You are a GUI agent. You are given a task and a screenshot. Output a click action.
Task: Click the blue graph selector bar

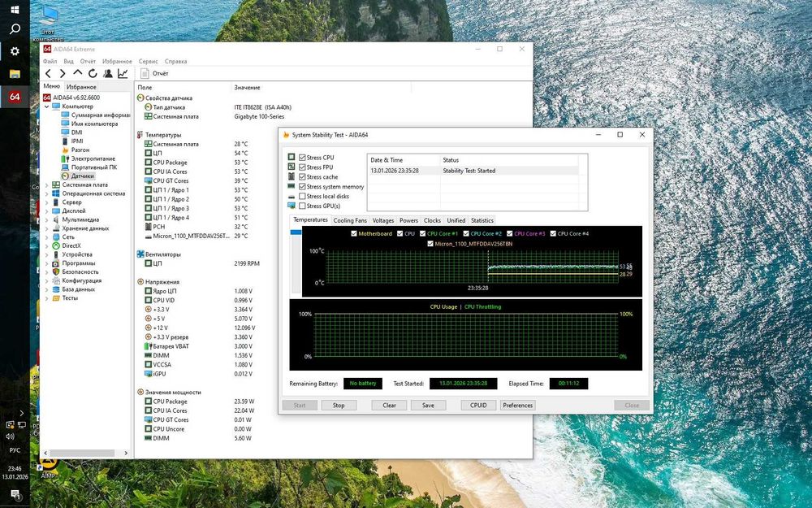(x=296, y=232)
